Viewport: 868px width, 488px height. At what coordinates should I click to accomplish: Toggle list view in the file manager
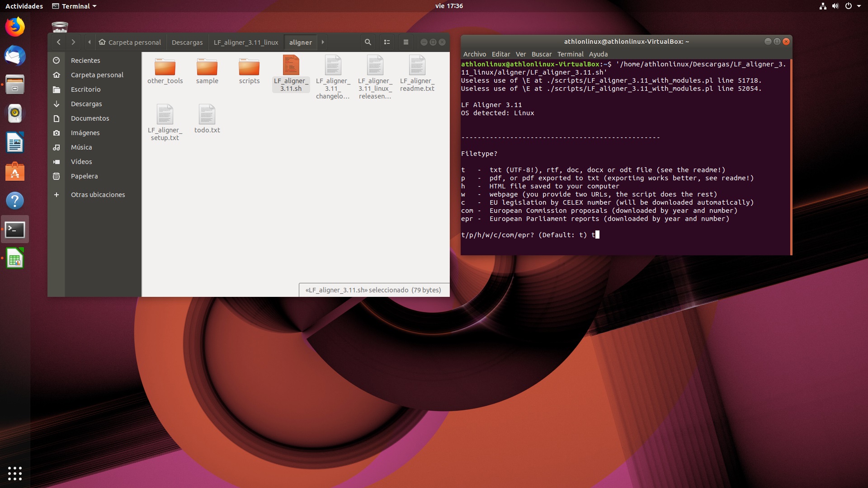tap(387, 42)
